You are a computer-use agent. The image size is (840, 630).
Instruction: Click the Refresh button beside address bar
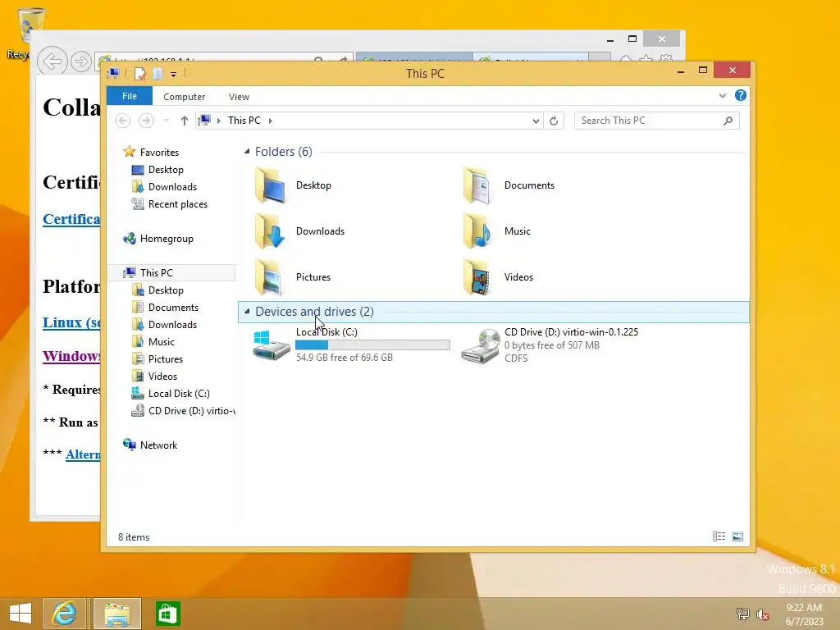point(554,121)
